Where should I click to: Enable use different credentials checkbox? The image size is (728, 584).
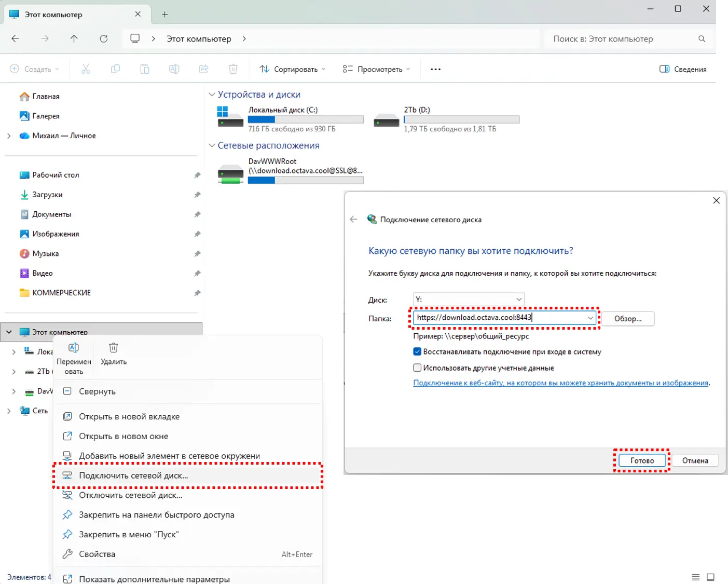417,368
